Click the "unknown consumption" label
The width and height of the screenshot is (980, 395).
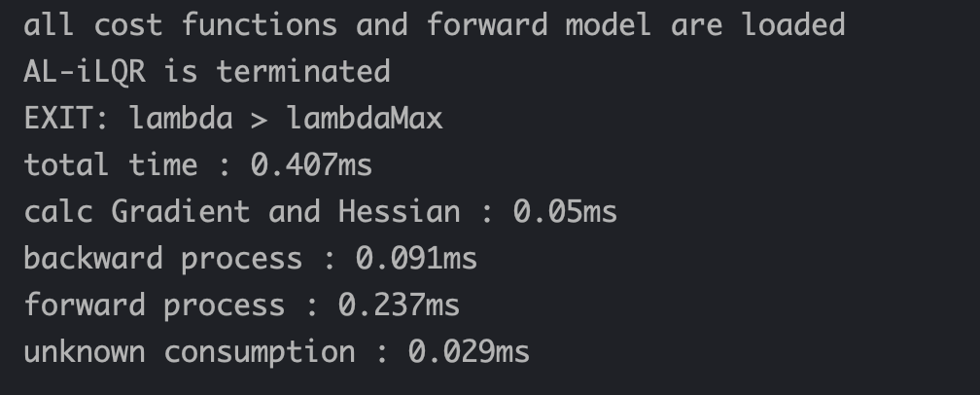(x=189, y=352)
